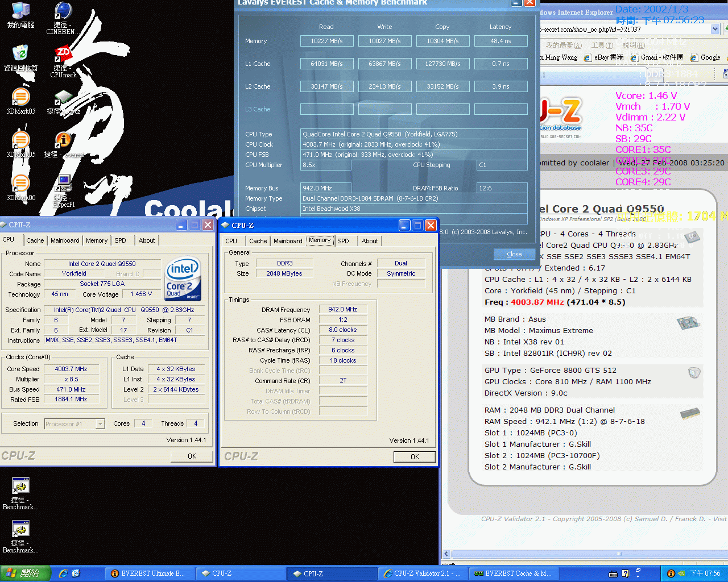The height and width of the screenshot is (582, 728).
Task: Select the HyperPI shortcut desktop icon
Action: pyautogui.click(x=63, y=191)
